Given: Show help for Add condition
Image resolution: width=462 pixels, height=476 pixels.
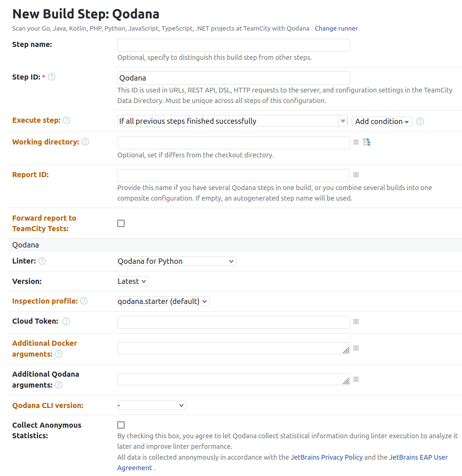Looking at the screenshot, I should point(420,121).
